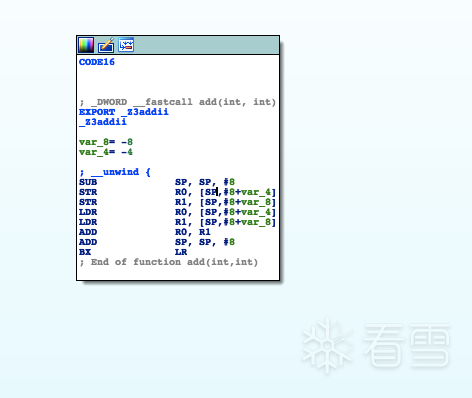This screenshot has height=398, width=472.
Task: Click the ADD R0, R1 operands
Action: tap(193, 232)
